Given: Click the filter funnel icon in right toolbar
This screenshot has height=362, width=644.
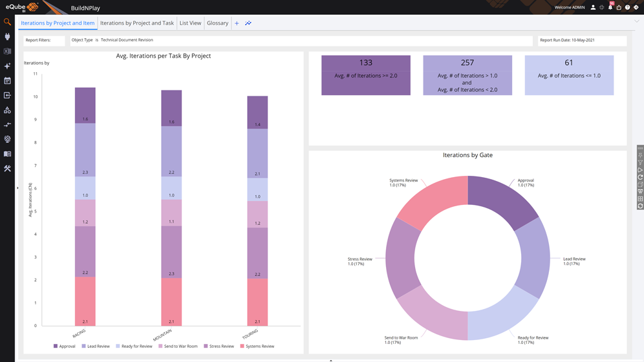Looking at the screenshot, I should 640,163.
